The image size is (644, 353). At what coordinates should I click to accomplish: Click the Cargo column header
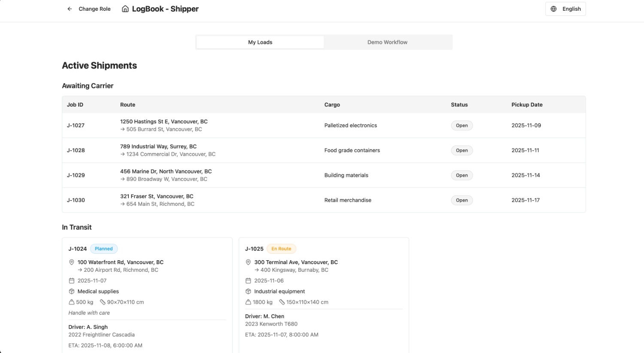[x=332, y=105]
